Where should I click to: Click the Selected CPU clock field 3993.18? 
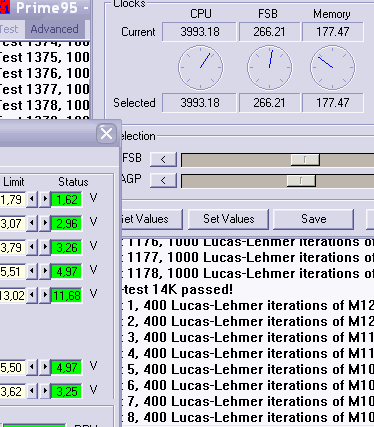click(199, 103)
